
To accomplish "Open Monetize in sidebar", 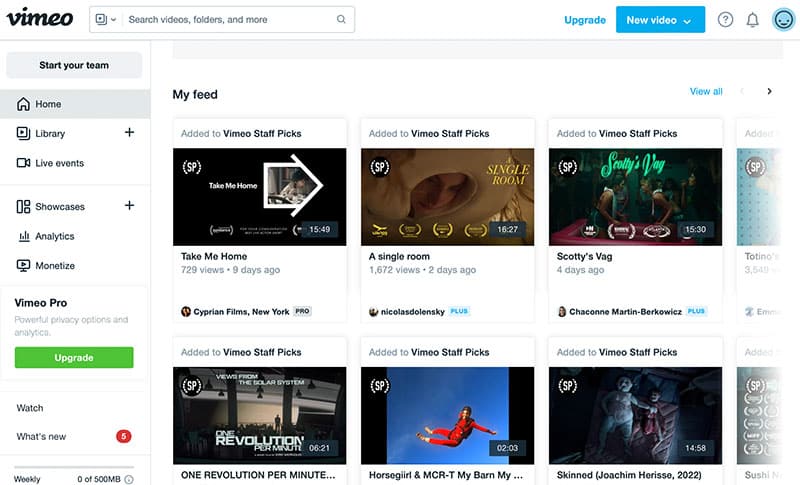I will (x=55, y=266).
